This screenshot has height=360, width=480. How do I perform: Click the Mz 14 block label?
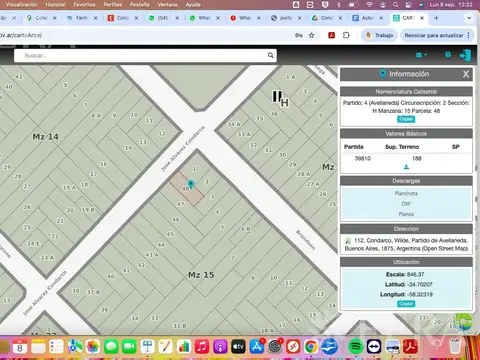pos(46,137)
